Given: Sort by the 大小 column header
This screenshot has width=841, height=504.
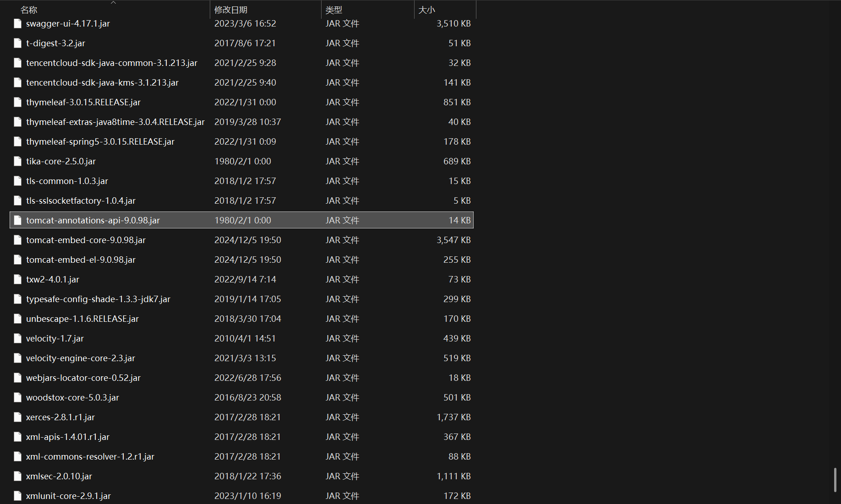Looking at the screenshot, I should pyautogui.click(x=426, y=10).
